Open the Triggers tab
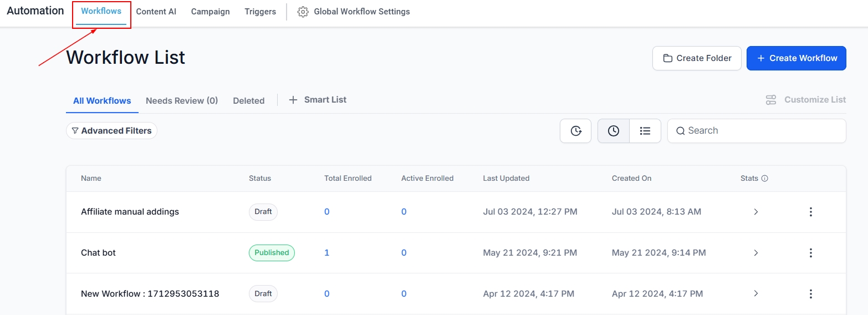 pyautogui.click(x=260, y=12)
